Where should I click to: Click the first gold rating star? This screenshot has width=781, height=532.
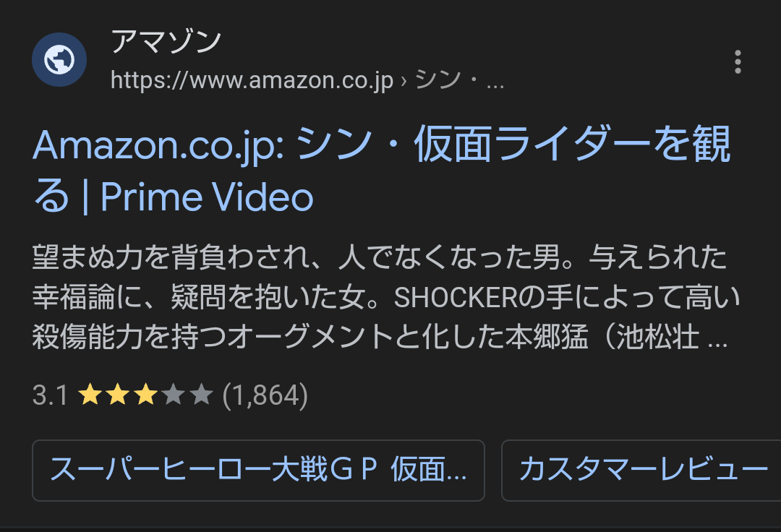click(90, 395)
